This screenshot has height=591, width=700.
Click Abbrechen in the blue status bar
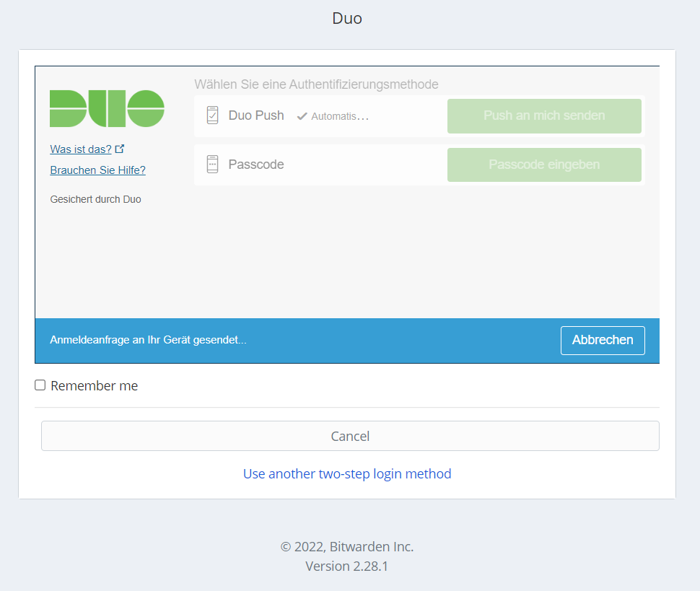[x=603, y=340]
